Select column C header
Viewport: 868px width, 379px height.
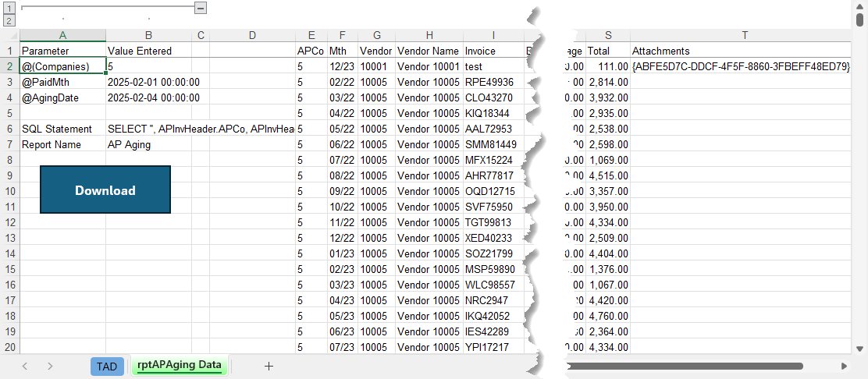(x=201, y=35)
